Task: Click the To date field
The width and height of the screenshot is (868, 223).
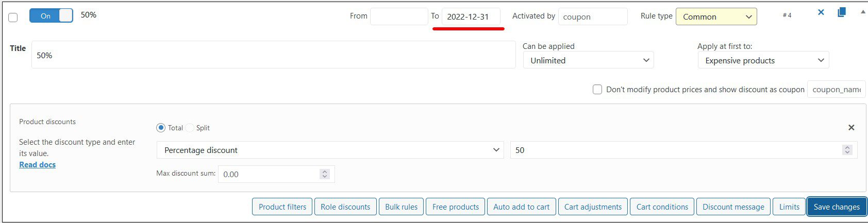Action: click(x=471, y=16)
